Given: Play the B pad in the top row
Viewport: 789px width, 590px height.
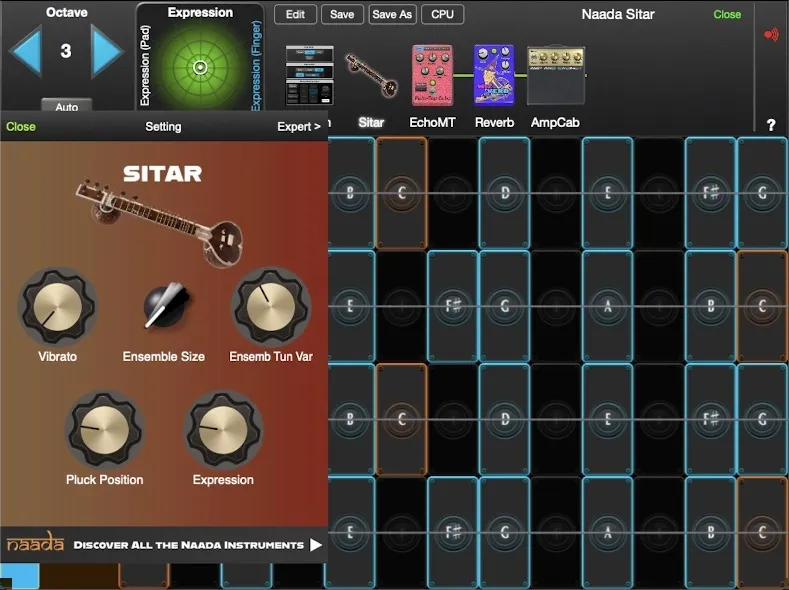Looking at the screenshot, I should [351, 193].
